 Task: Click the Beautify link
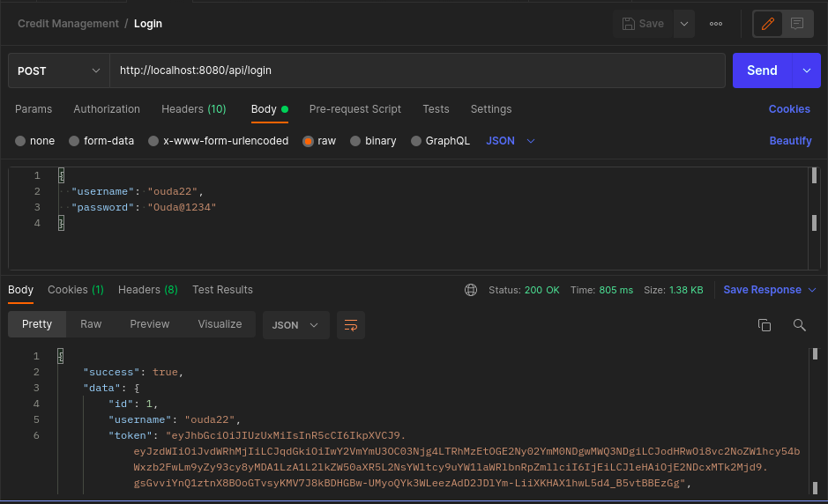(x=790, y=141)
